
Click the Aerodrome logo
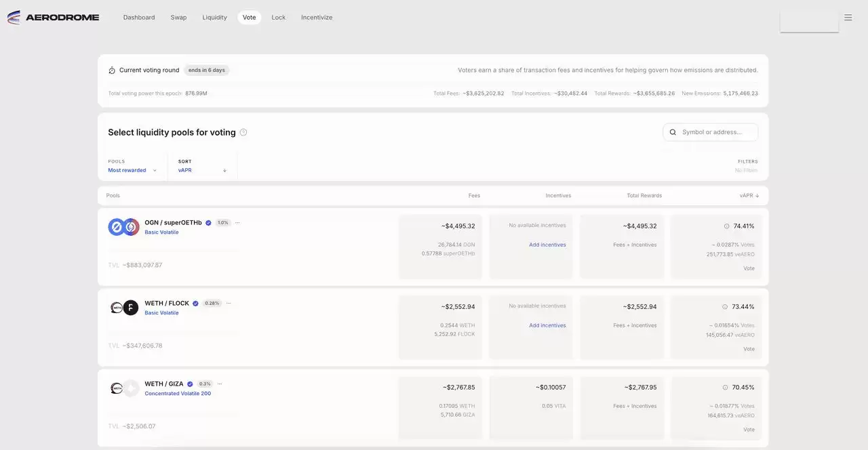pyautogui.click(x=53, y=18)
